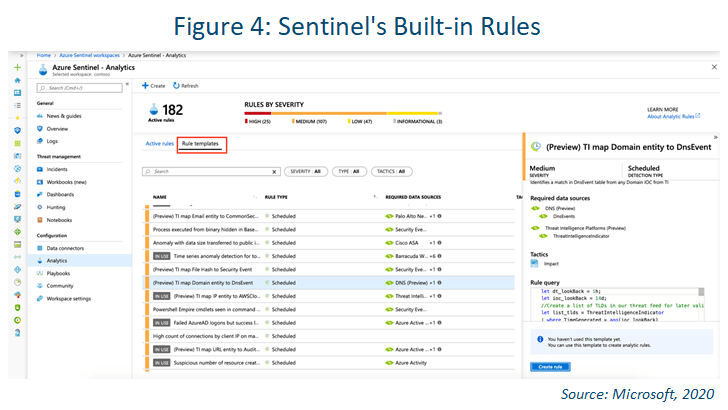Screen dimensions: 728x410
Task: Open the Severity: All filter
Action: point(306,171)
